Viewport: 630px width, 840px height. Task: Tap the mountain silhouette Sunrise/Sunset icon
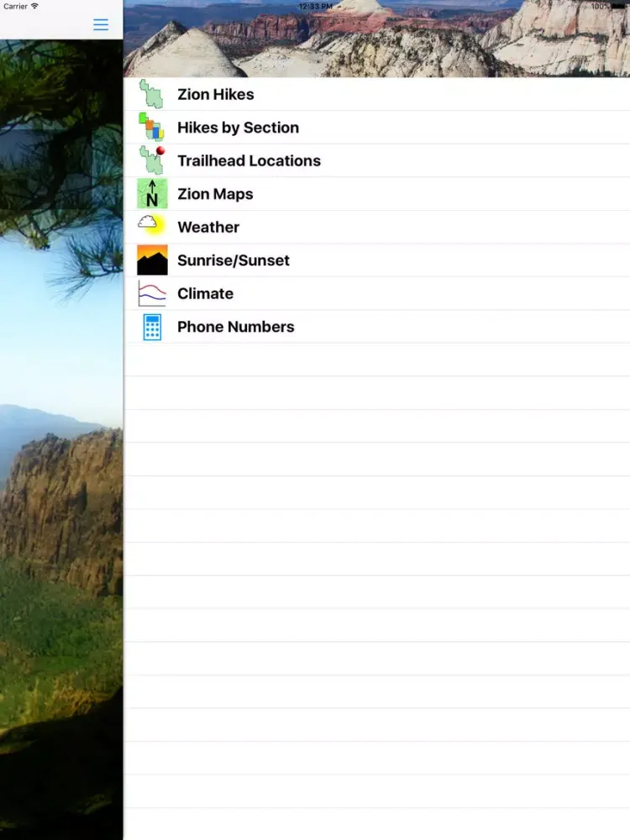tap(152, 260)
